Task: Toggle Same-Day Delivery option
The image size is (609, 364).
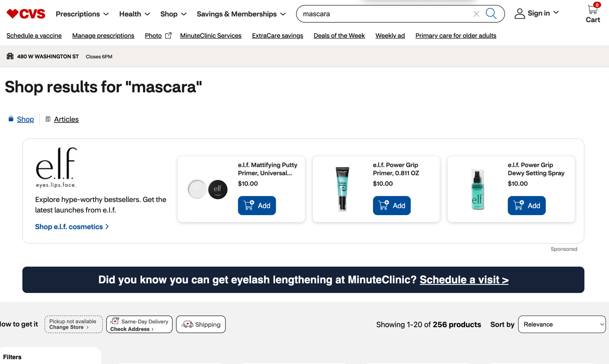Action: [x=139, y=324]
